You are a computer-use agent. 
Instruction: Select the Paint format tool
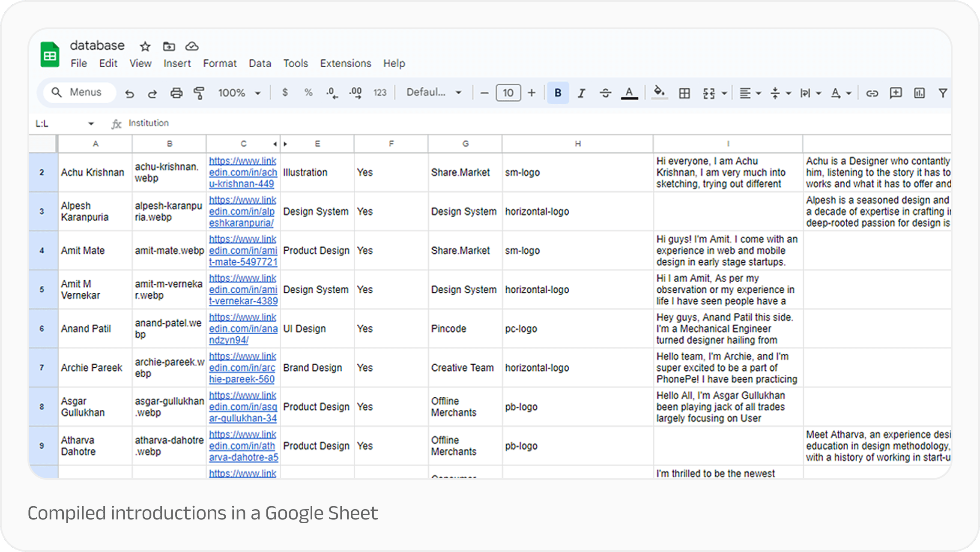[x=199, y=92]
